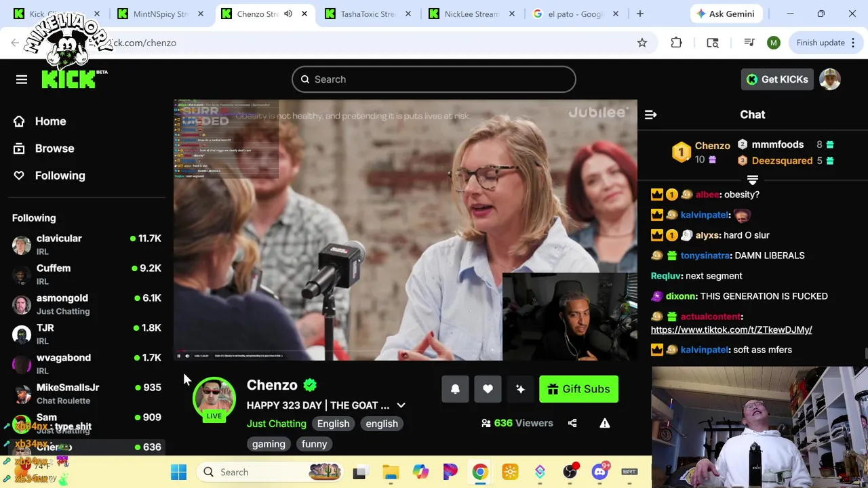Open Chrome media controls icon
Screen dimensions: 868x488
(x=749, y=43)
